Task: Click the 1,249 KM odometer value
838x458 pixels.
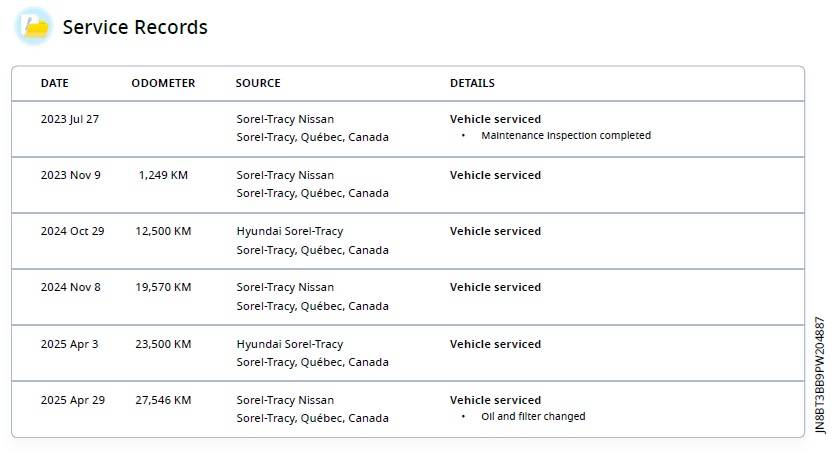Action: point(163,175)
